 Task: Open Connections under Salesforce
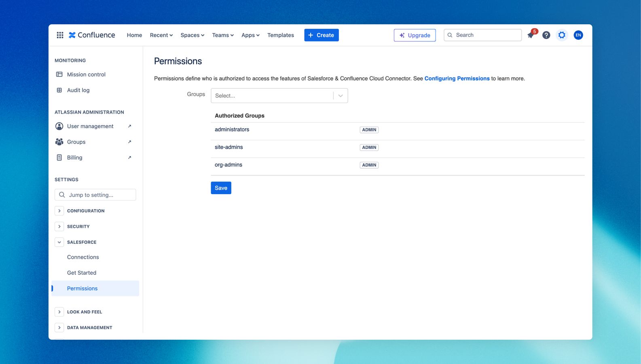[x=83, y=257]
